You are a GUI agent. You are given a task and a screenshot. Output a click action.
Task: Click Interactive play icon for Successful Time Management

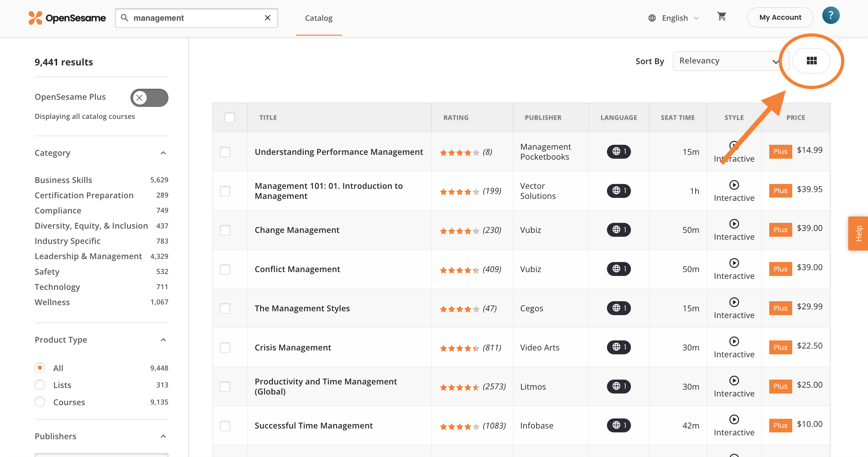(x=734, y=419)
